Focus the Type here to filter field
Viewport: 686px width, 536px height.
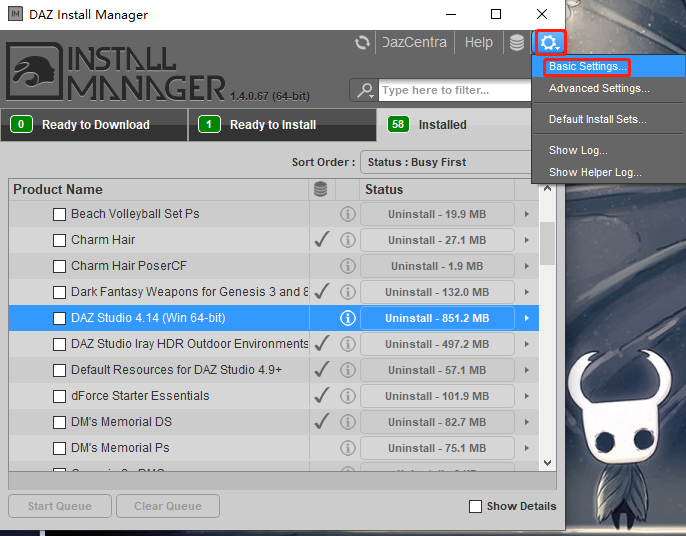pyautogui.click(x=455, y=90)
